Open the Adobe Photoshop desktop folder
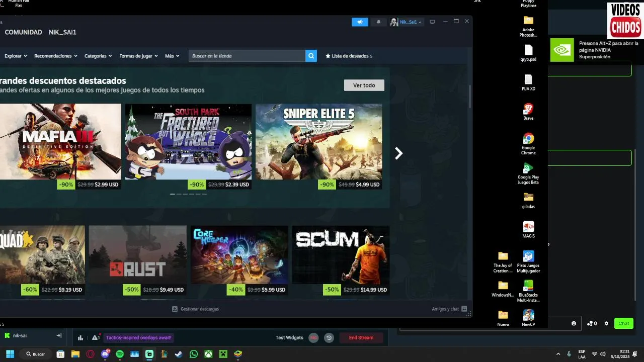This screenshot has height=362, width=644. tap(528, 27)
